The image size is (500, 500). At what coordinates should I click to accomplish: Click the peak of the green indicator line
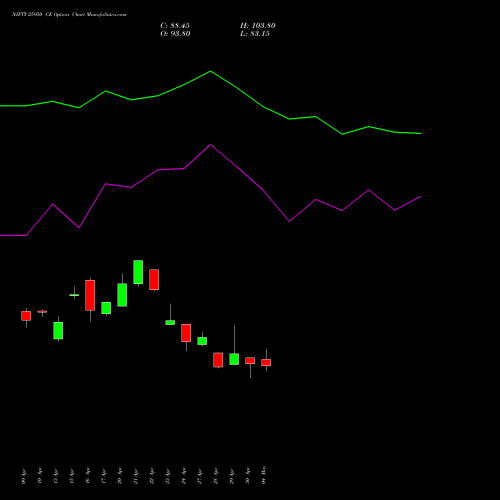point(210,71)
